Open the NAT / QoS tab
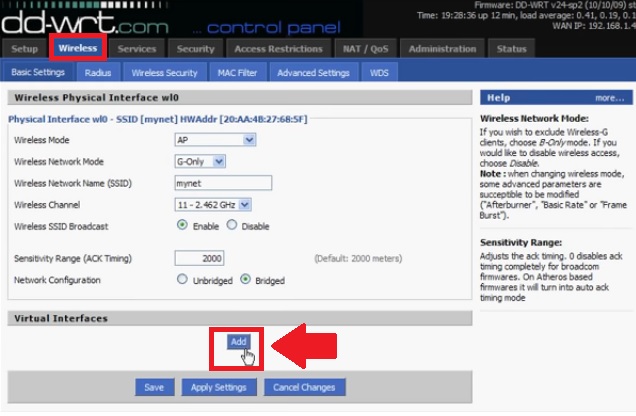Viewport: 636px width, 416px height. click(x=365, y=48)
